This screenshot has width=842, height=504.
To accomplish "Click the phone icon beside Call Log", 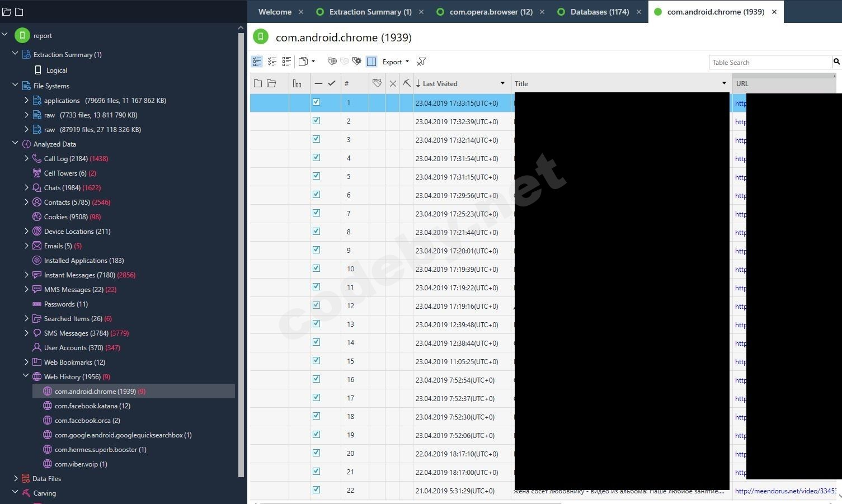I will pos(37,158).
